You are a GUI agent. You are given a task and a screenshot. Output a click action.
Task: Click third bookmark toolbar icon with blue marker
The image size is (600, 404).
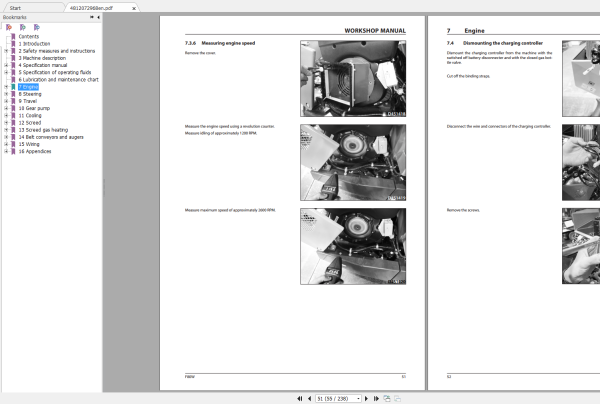pyautogui.click(x=36, y=27)
